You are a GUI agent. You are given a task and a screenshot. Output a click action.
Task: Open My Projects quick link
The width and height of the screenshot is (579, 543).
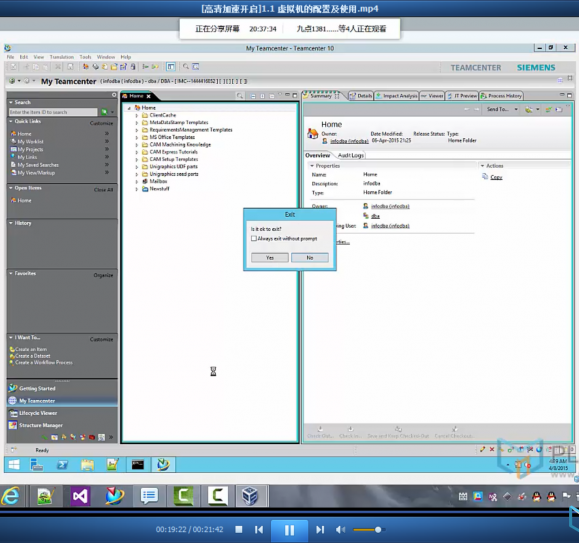[x=30, y=150]
